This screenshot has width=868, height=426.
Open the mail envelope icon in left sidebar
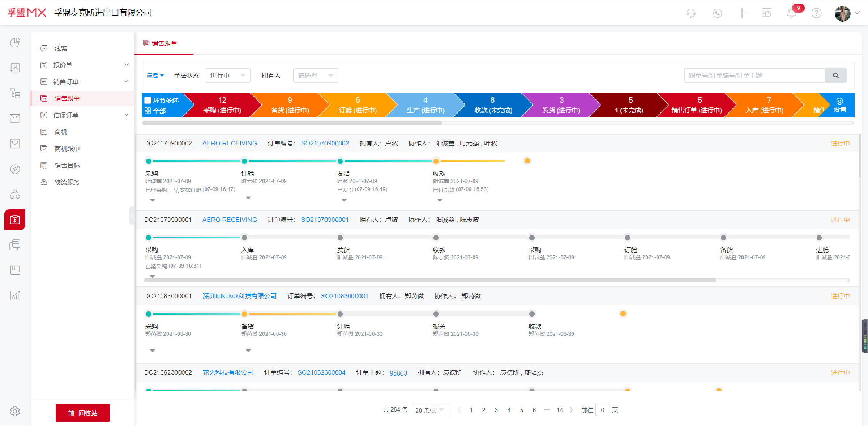[x=14, y=118]
